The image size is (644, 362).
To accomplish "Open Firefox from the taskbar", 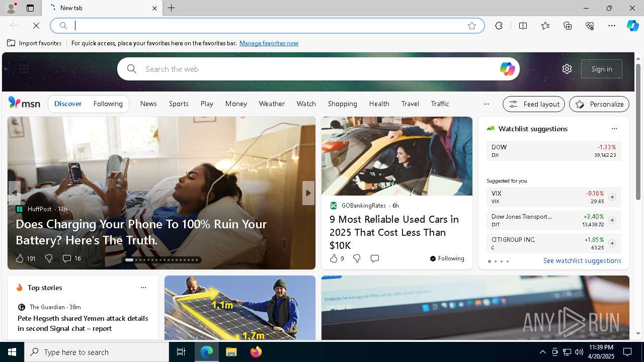I will pyautogui.click(x=256, y=352).
